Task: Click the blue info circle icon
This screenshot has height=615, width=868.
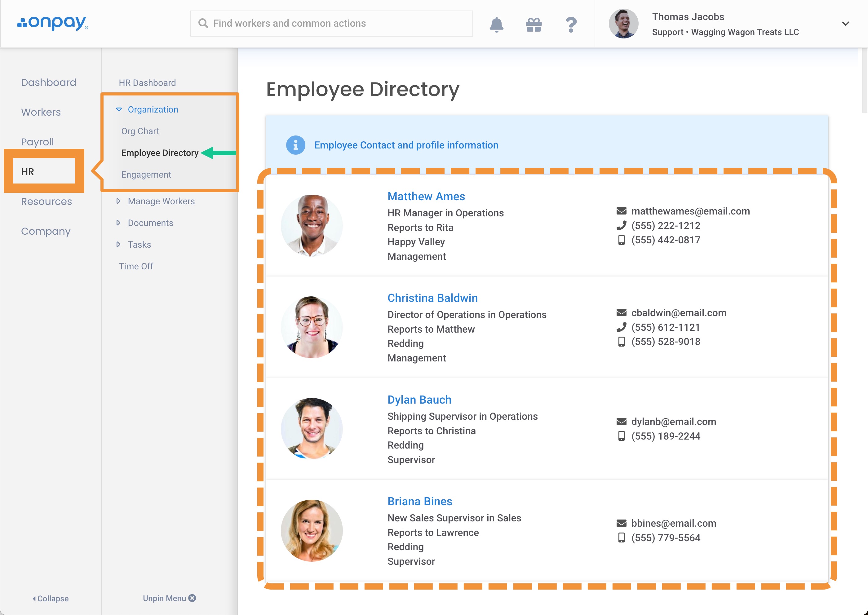Action: click(x=295, y=145)
